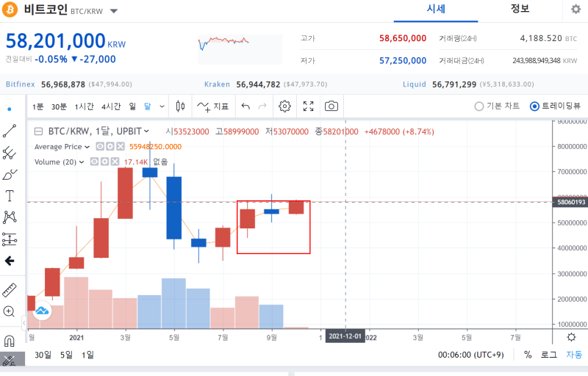Set interval to 30분
The height and width of the screenshot is (376, 588).
pyautogui.click(x=59, y=106)
